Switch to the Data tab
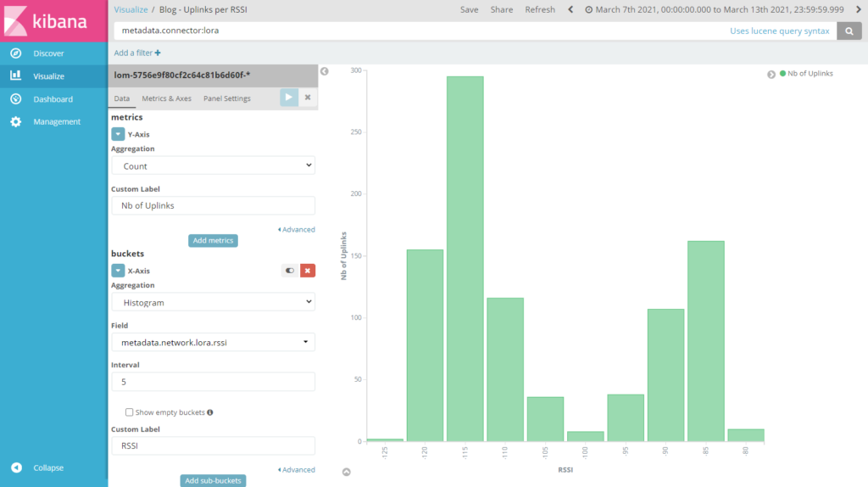Image resolution: width=868 pixels, height=487 pixels. click(122, 98)
